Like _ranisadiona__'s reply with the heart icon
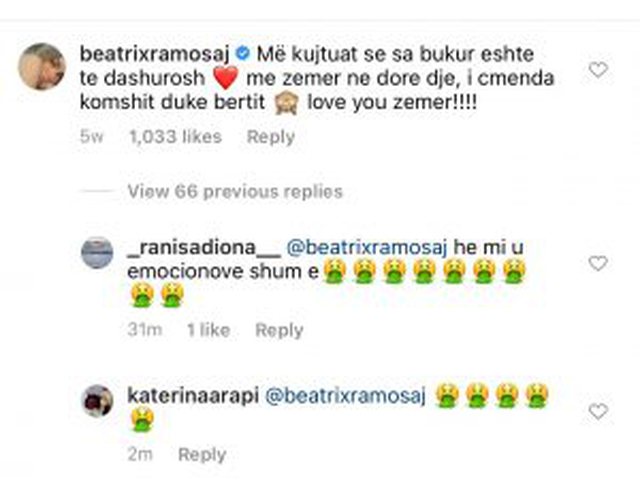This screenshot has width=640, height=493. click(598, 263)
